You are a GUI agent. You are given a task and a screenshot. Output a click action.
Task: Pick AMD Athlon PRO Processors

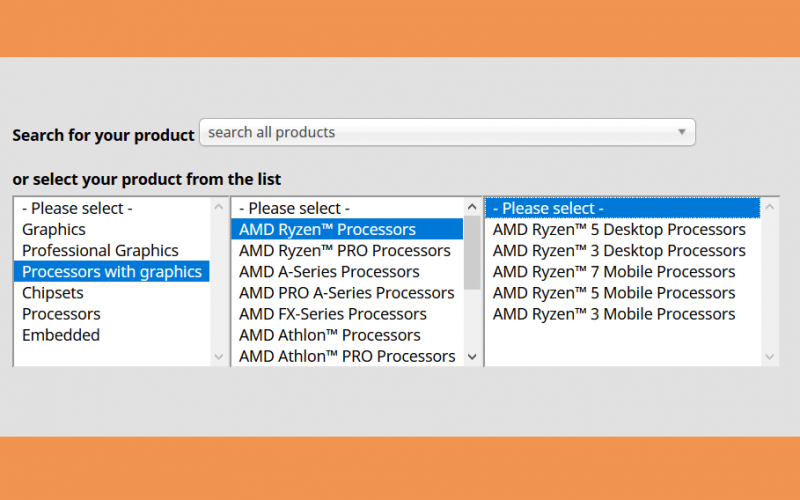click(x=347, y=356)
